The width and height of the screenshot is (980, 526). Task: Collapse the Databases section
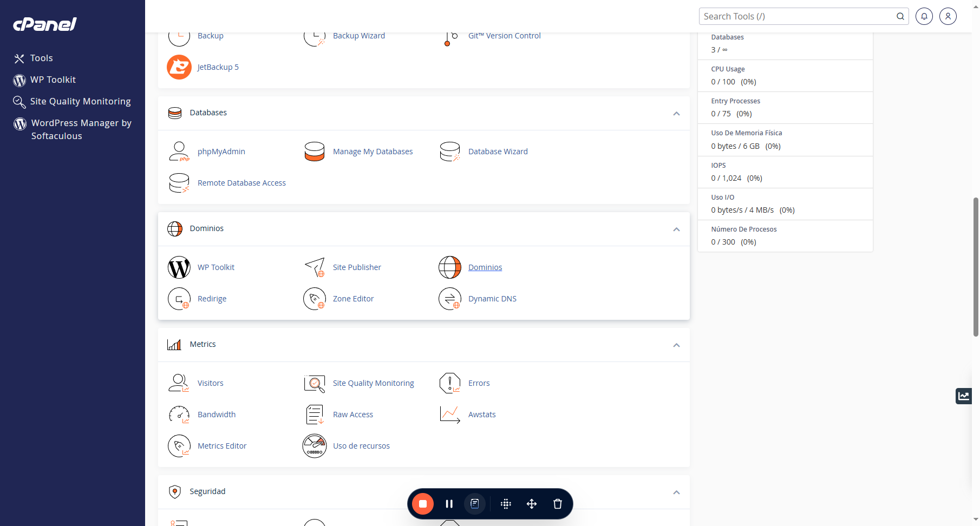pyautogui.click(x=676, y=113)
